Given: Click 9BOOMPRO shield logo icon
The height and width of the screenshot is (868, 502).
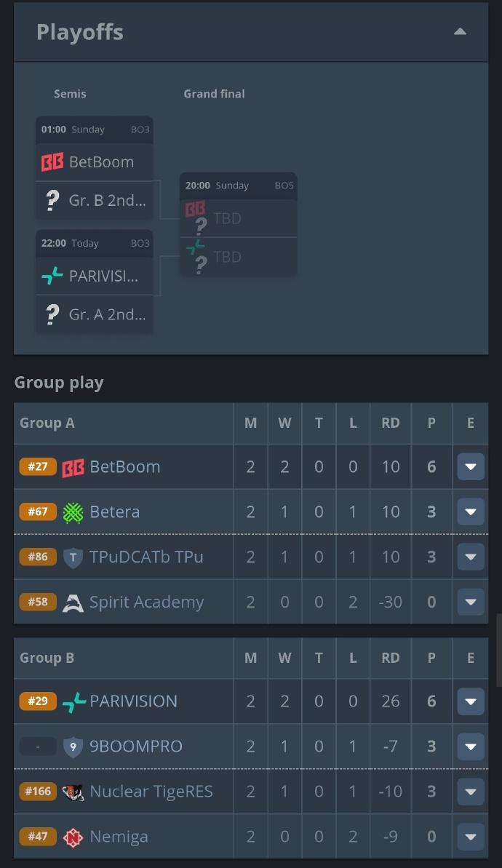Looking at the screenshot, I should click(73, 746).
